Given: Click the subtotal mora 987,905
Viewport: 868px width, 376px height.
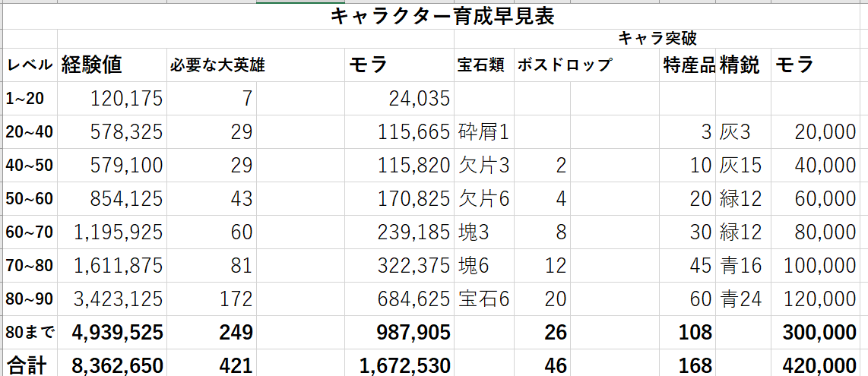Looking at the screenshot, I should pyautogui.click(x=399, y=332).
